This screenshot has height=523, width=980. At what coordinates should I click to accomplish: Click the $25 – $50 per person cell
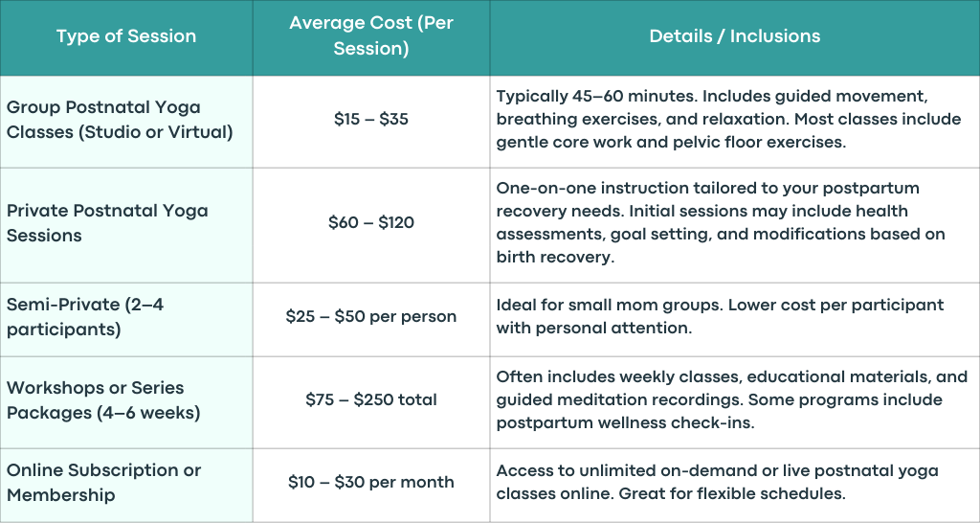coord(371,316)
